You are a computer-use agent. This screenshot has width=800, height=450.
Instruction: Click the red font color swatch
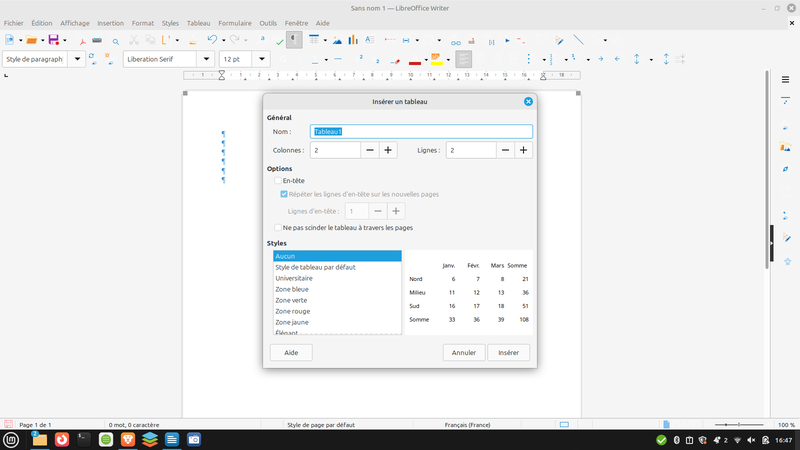[414, 60]
